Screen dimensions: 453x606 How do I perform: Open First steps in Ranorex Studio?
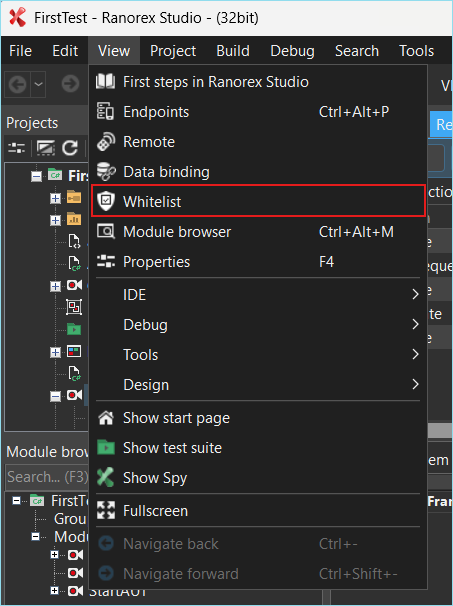pyautogui.click(x=258, y=82)
